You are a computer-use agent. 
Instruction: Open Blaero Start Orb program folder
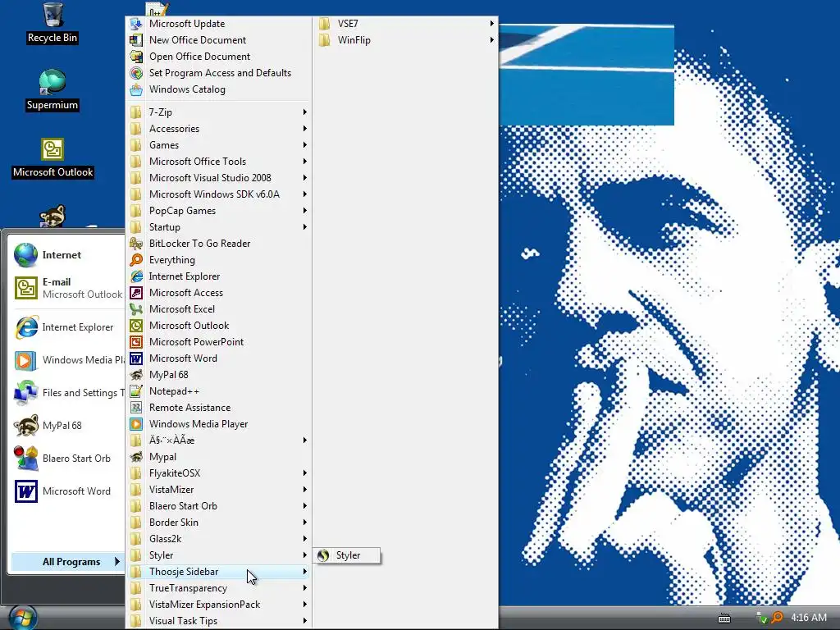click(x=218, y=506)
